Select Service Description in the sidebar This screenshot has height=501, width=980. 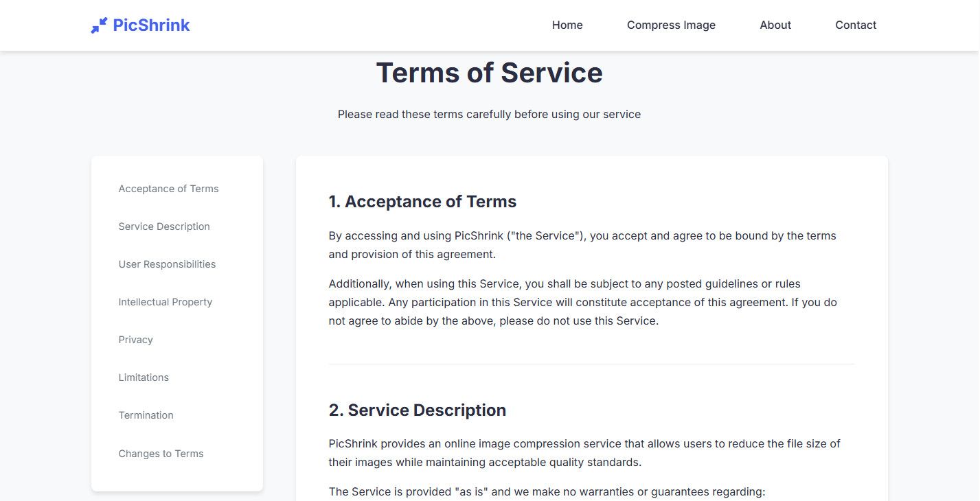[164, 226]
